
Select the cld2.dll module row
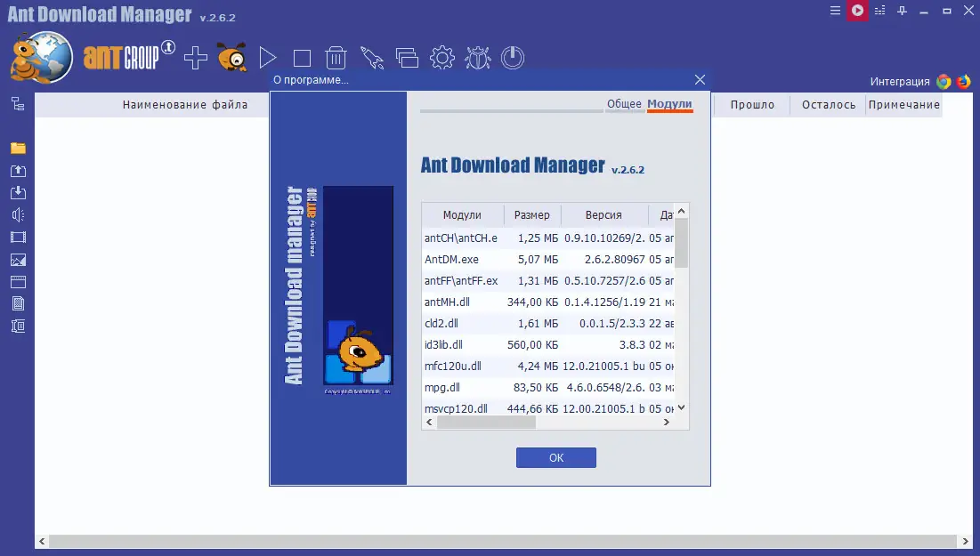[548, 323]
